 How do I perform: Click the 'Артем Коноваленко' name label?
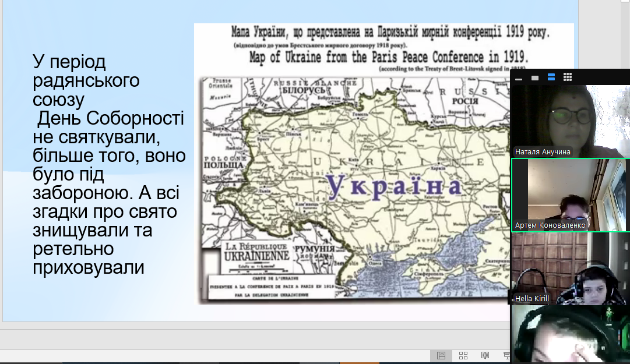tap(550, 225)
